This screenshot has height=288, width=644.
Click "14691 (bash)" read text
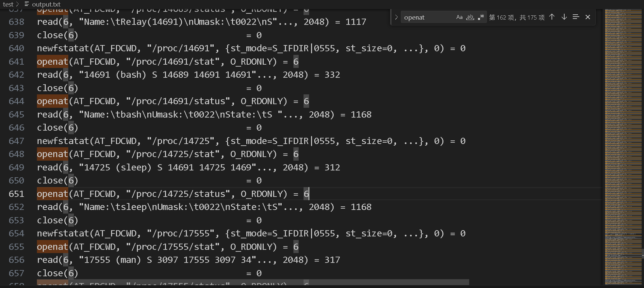115,75
